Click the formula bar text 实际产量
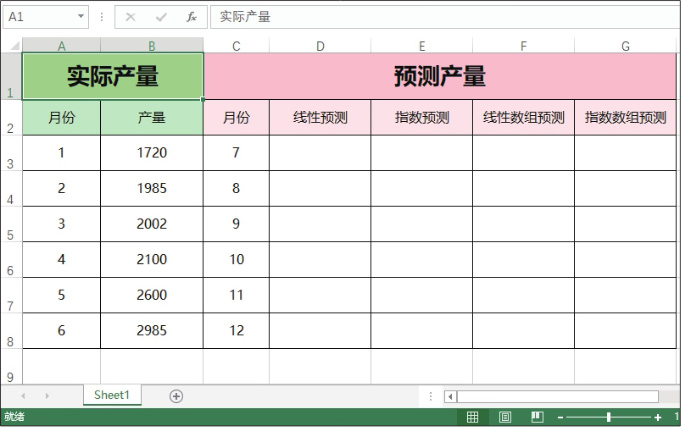681x427 pixels. [x=245, y=17]
